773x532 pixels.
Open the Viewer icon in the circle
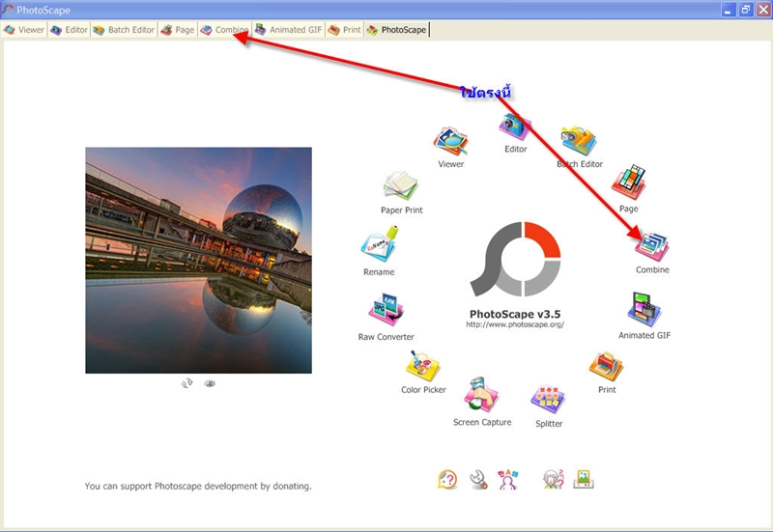coord(450,142)
